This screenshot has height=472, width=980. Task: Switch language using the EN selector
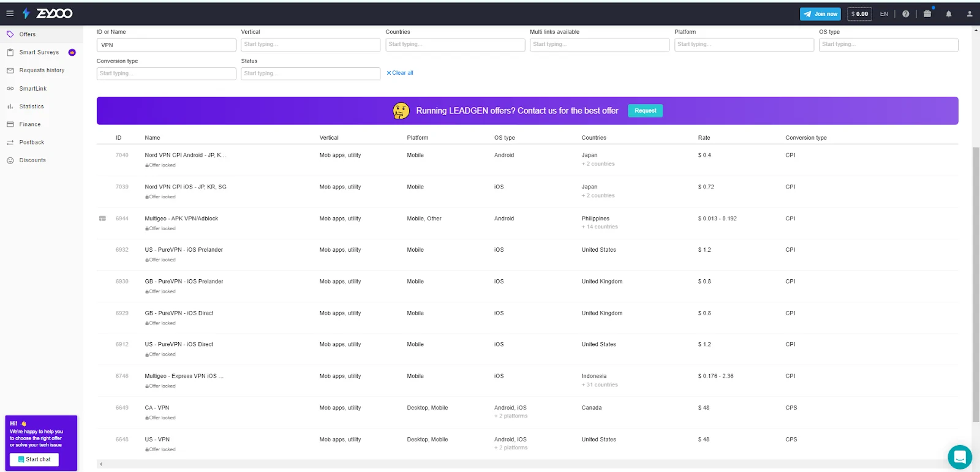pos(884,14)
